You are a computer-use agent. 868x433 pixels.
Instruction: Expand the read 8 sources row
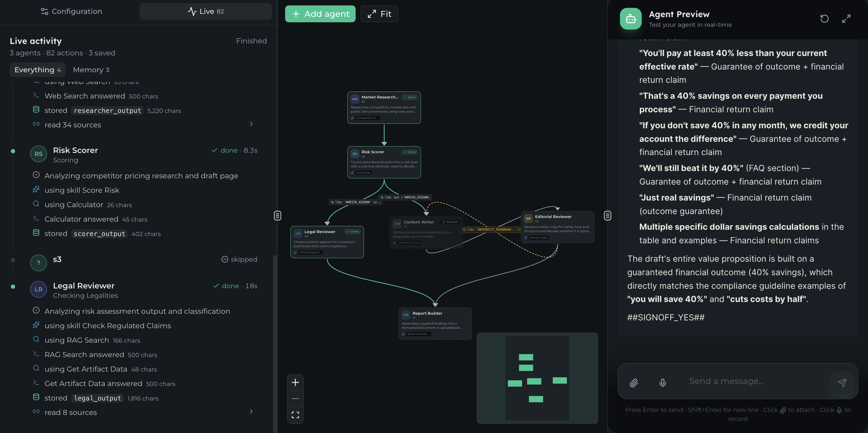145,413
